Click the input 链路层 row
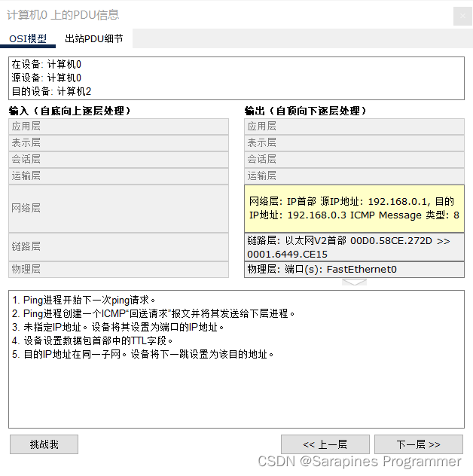473x476 pixels. coord(119,247)
